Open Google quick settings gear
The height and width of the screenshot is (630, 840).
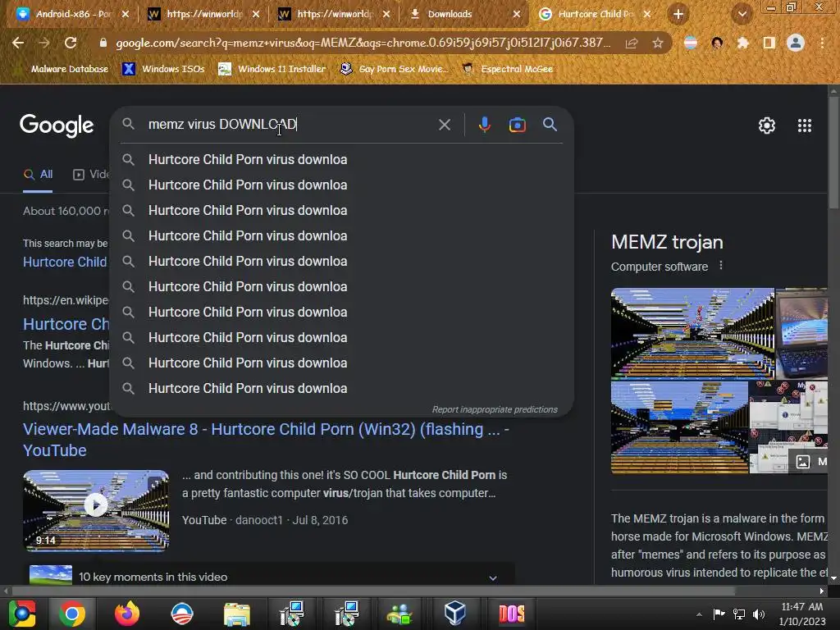click(767, 126)
